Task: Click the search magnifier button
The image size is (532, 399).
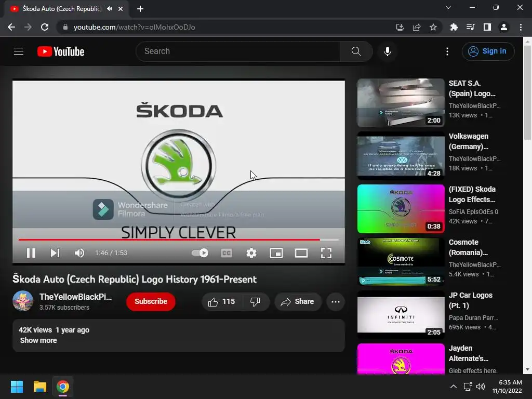Action: coord(356,51)
